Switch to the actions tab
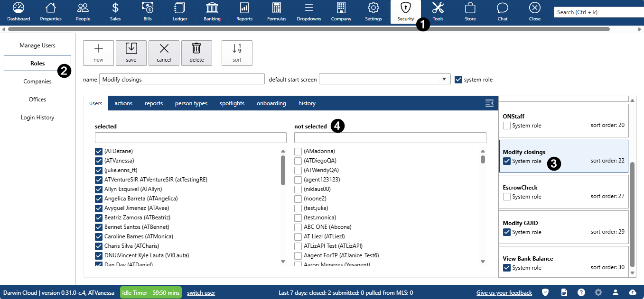The image size is (644, 299). [123, 103]
